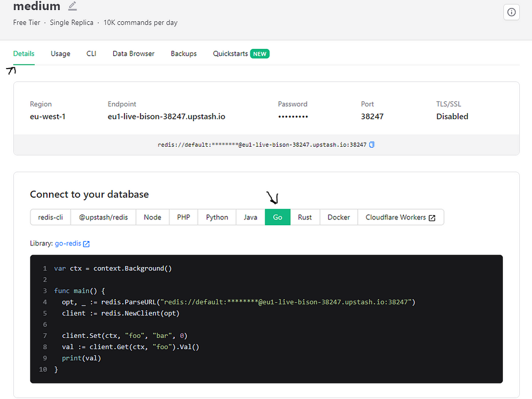Copy the redis connection URL icon
This screenshot has width=532, height=399.
[372, 145]
